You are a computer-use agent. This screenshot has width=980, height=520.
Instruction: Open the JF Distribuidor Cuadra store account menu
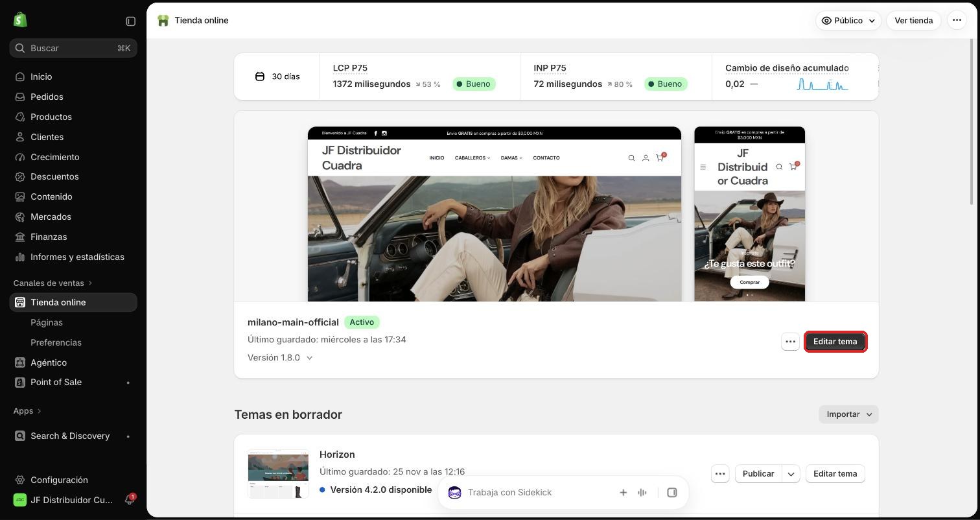point(64,500)
